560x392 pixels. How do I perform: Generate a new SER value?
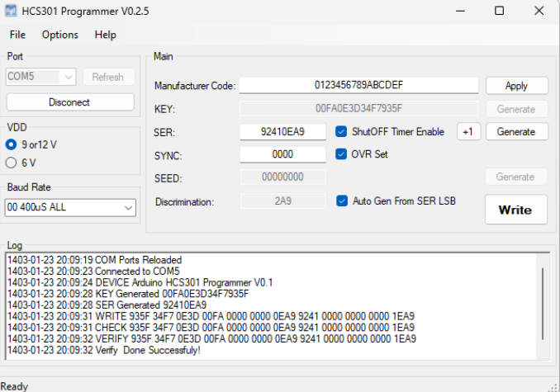516,132
